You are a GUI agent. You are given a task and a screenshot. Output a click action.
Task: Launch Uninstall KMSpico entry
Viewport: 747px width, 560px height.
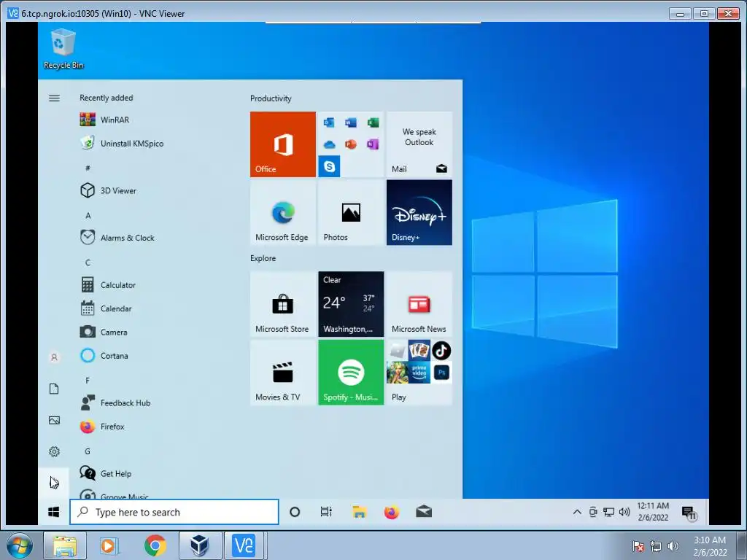[x=122, y=144]
